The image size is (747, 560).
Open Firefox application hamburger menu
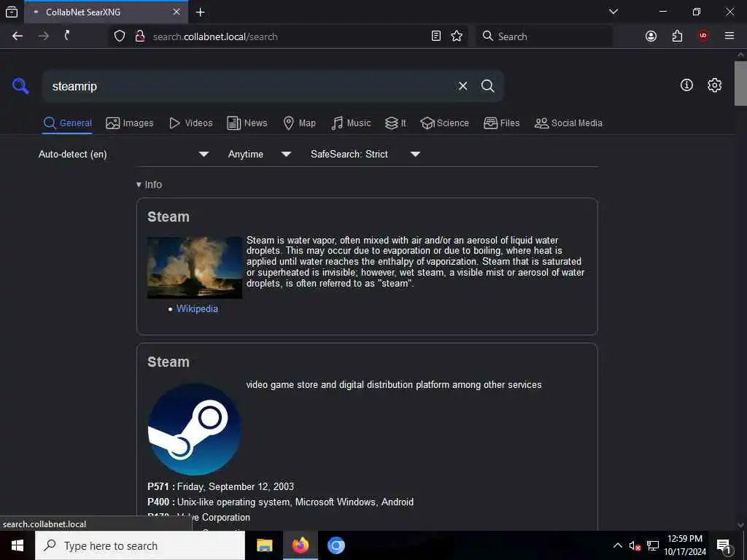[x=729, y=36]
